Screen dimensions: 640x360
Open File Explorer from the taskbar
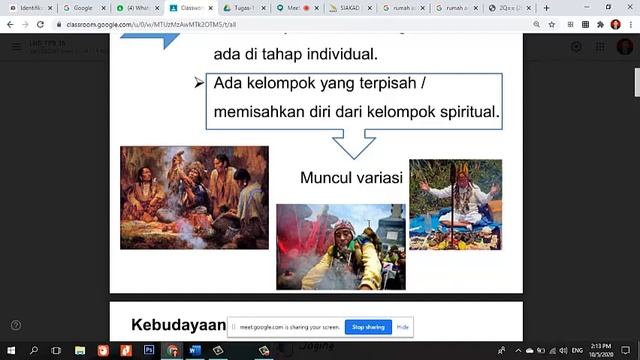tap(80, 350)
